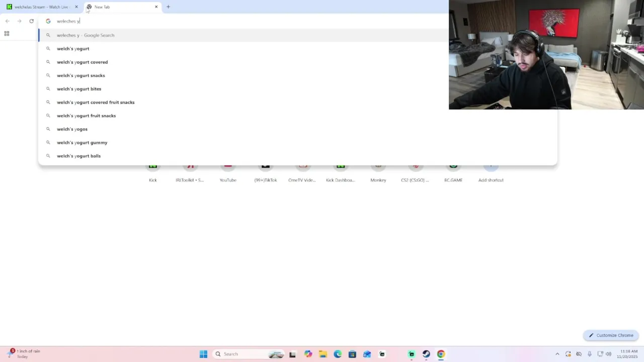The width and height of the screenshot is (644, 362).
Task: Open Task View from the taskbar
Action: point(292,354)
